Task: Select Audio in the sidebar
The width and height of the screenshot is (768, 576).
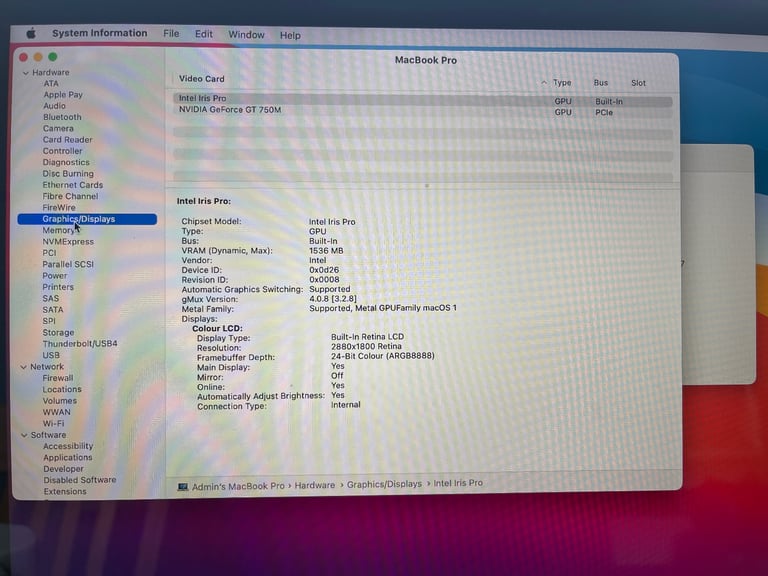Action: pyautogui.click(x=54, y=106)
